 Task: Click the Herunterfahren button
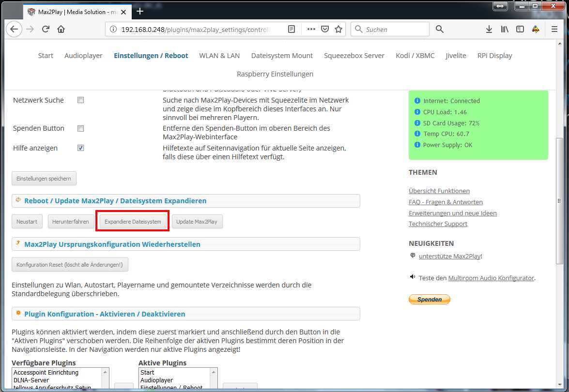[71, 222]
